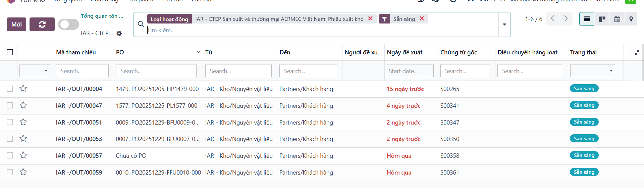Click the Đến column search field
644x188 pixels.
[308, 71]
